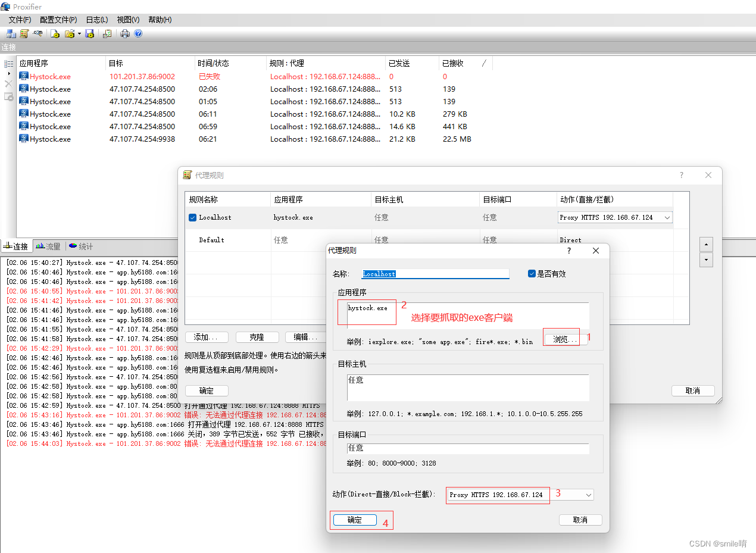Click the 浏览... browse button
The image size is (756, 553).
click(x=566, y=339)
